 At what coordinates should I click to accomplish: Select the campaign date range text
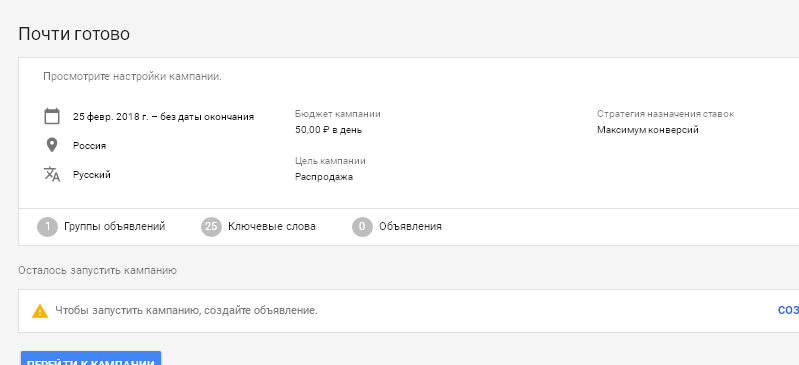[163, 117]
